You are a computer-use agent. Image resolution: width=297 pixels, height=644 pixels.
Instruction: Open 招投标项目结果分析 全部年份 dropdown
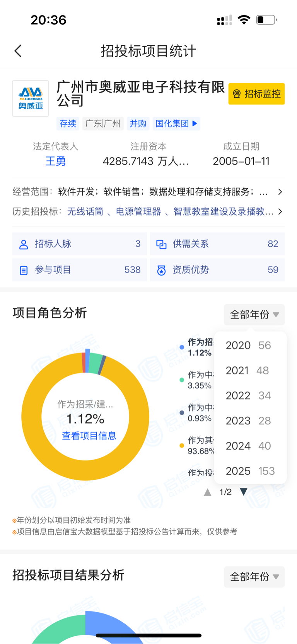[254, 577]
